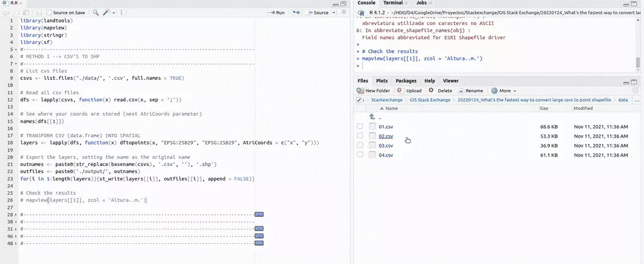644x264 pixels.
Task: Open the 02.csv file link
Action: [386, 136]
